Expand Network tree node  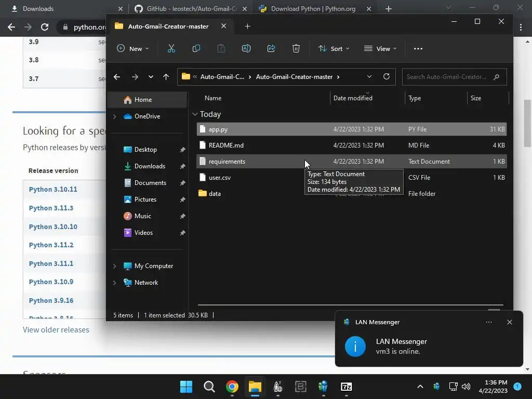coord(115,283)
